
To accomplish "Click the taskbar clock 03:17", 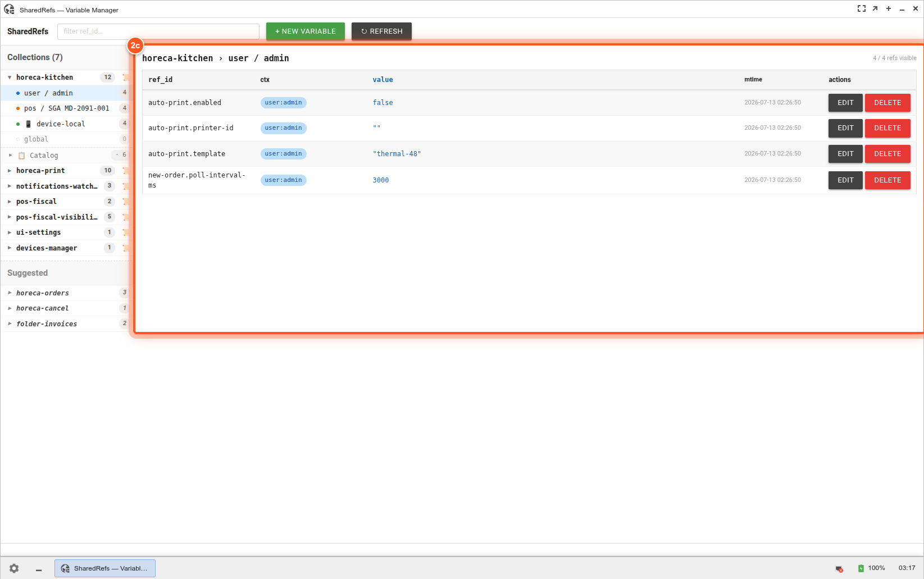I will coord(907,568).
